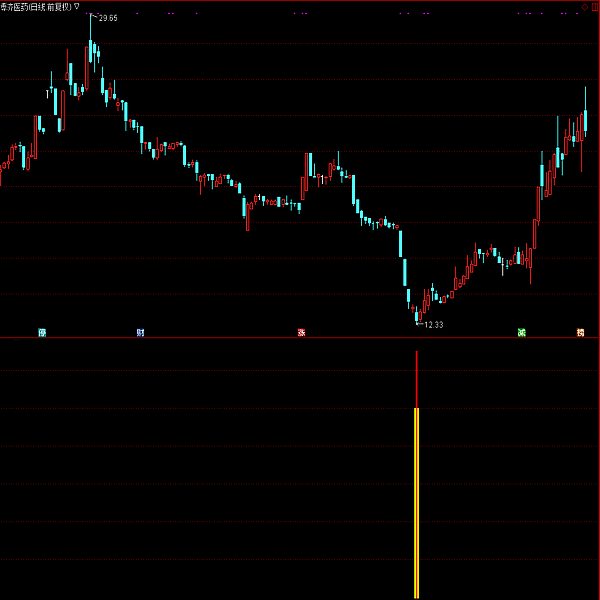This screenshot has width=600, height=600.
Task: Click the red spike above the yellow bar
Action: pyautogui.click(x=416, y=378)
